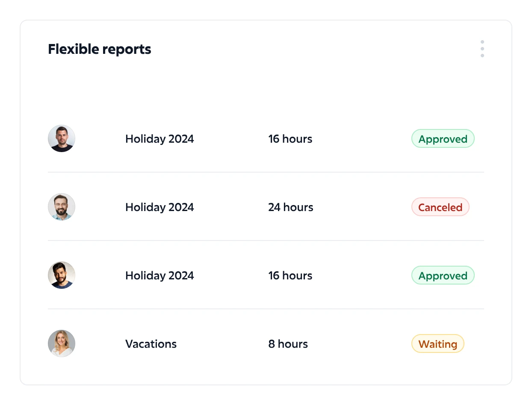Select the avatar of the dark-haired man in navy shirt
The height and width of the screenshot is (405, 532).
pos(62,275)
